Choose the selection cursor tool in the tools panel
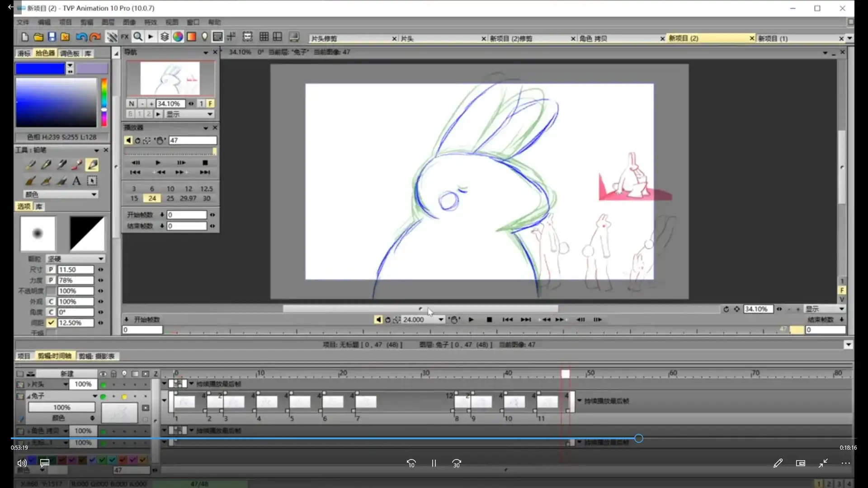Image resolution: width=868 pixels, height=488 pixels. 92,181
